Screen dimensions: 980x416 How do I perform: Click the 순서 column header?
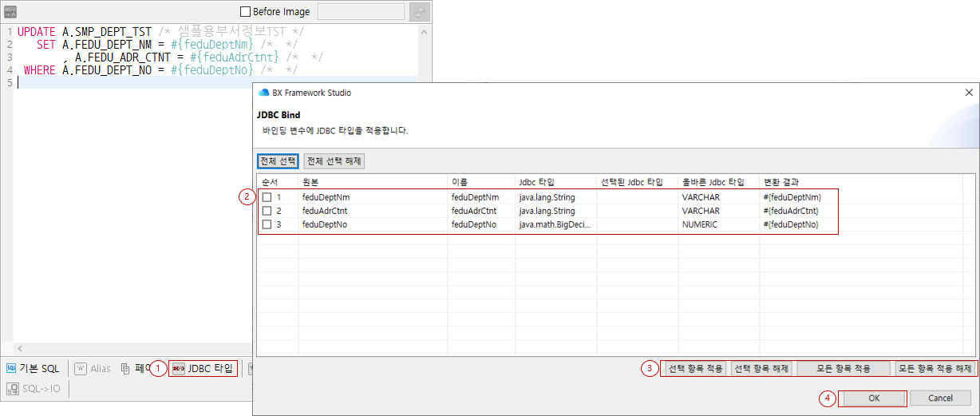pyautogui.click(x=277, y=182)
